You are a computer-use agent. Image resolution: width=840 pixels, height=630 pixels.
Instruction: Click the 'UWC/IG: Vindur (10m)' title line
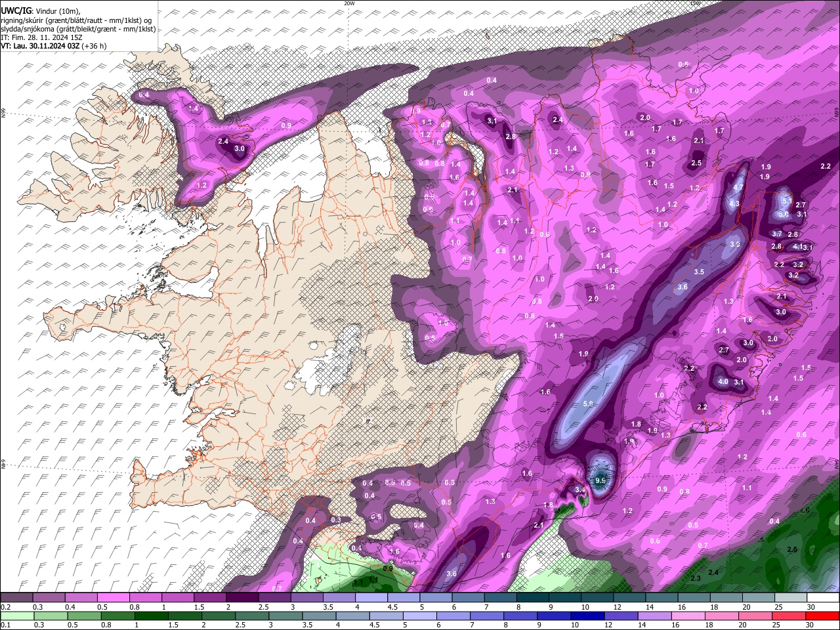(x=41, y=11)
